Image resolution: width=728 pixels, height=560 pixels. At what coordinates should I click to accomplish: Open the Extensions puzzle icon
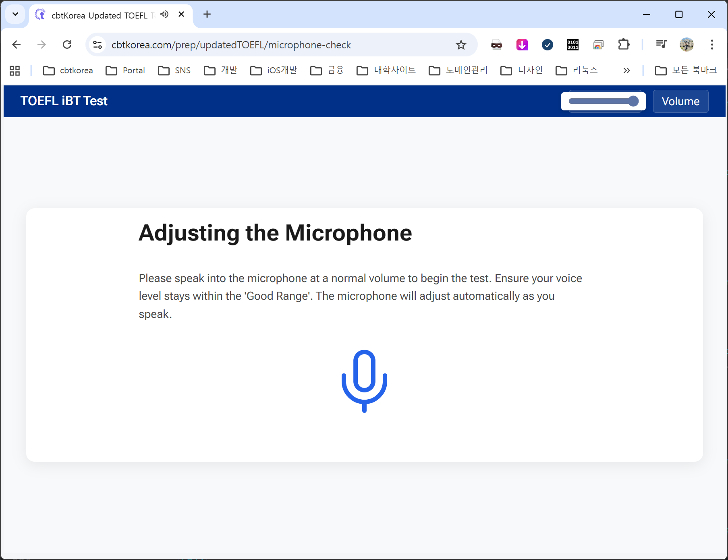pyautogui.click(x=623, y=45)
